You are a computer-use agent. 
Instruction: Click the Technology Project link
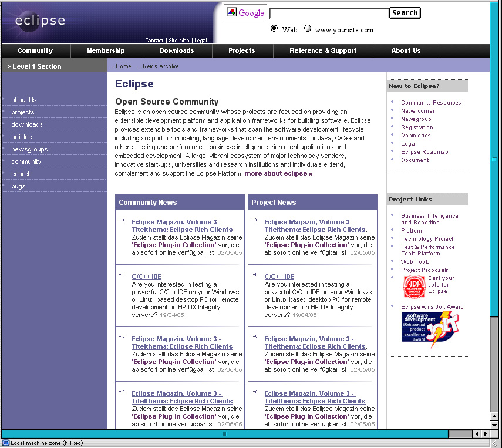click(x=427, y=239)
